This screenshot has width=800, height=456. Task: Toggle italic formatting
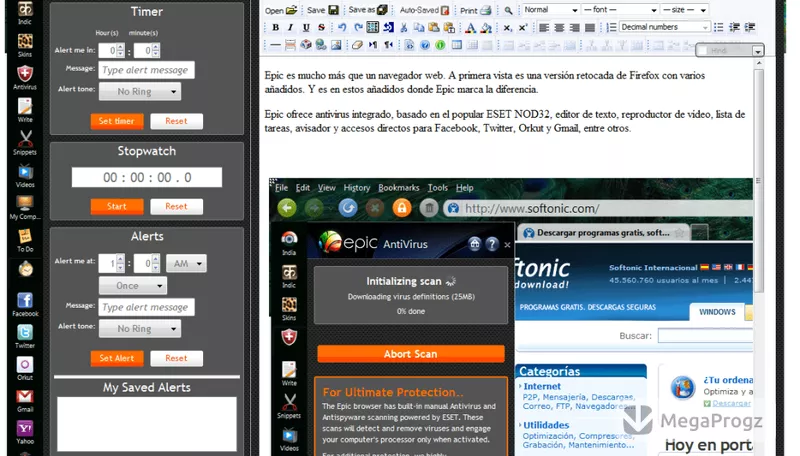click(290, 28)
